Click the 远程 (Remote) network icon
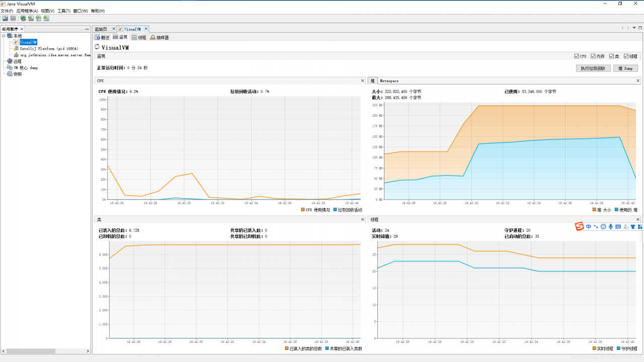 (x=10, y=61)
